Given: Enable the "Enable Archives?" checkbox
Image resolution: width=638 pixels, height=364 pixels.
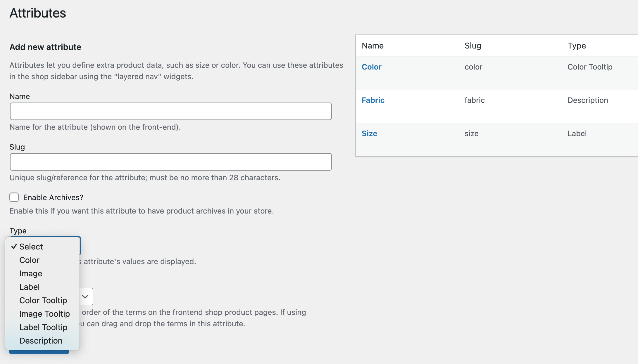Looking at the screenshot, I should (x=14, y=197).
